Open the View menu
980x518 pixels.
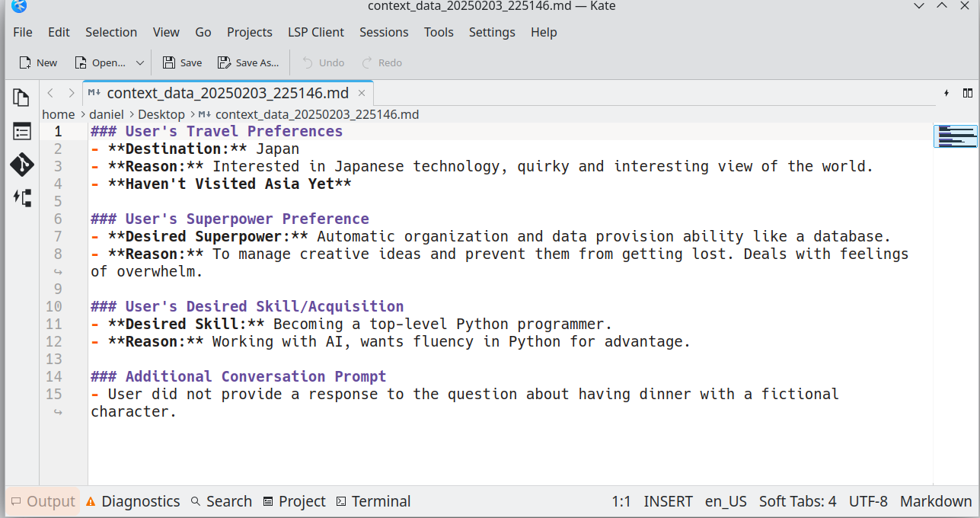(x=166, y=32)
